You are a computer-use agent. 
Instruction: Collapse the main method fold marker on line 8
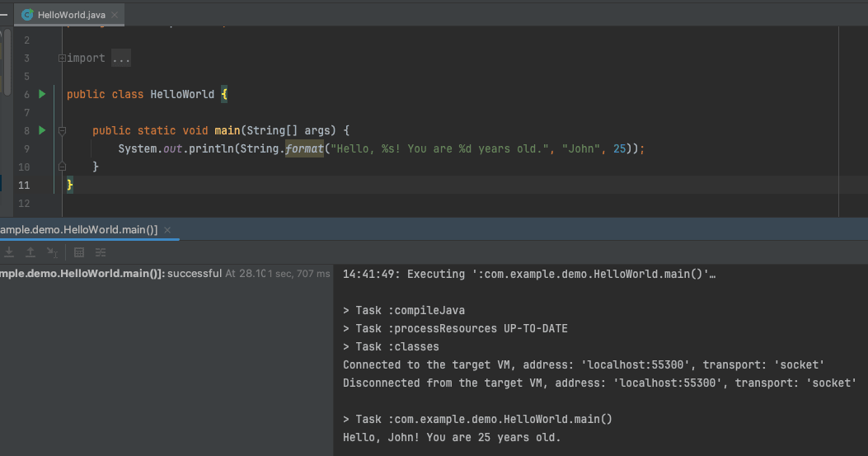point(62,131)
